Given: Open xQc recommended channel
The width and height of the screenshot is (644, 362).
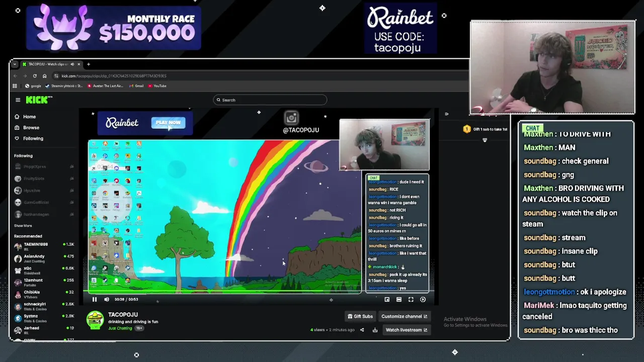Looking at the screenshot, I should point(44,270).
